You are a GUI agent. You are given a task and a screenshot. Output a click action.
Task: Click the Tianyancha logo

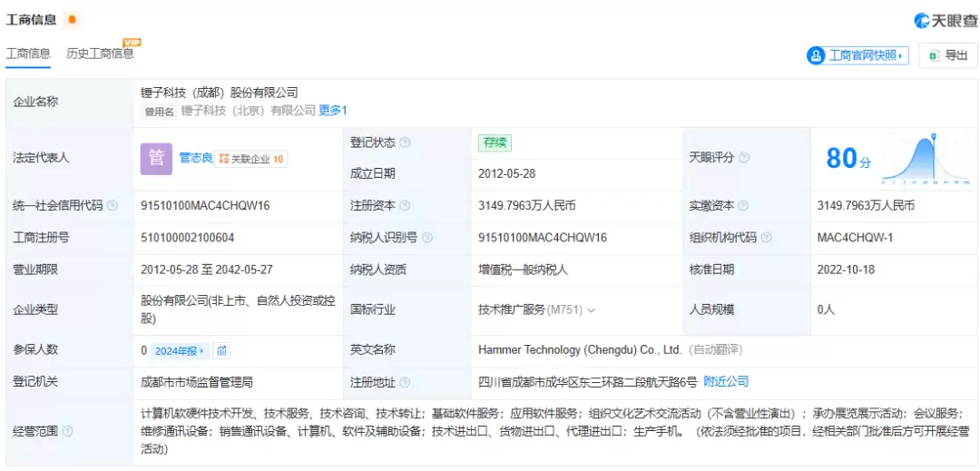pos(945,20)
